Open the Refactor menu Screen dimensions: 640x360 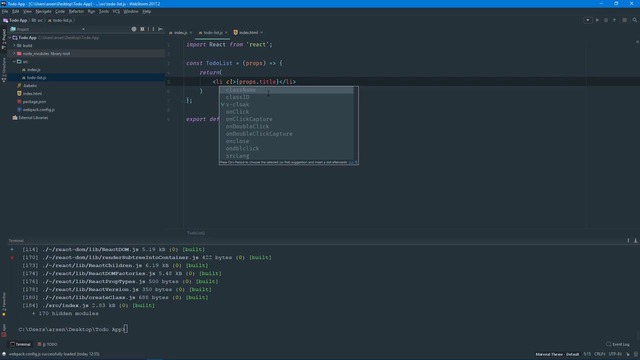tap(76, 11)
